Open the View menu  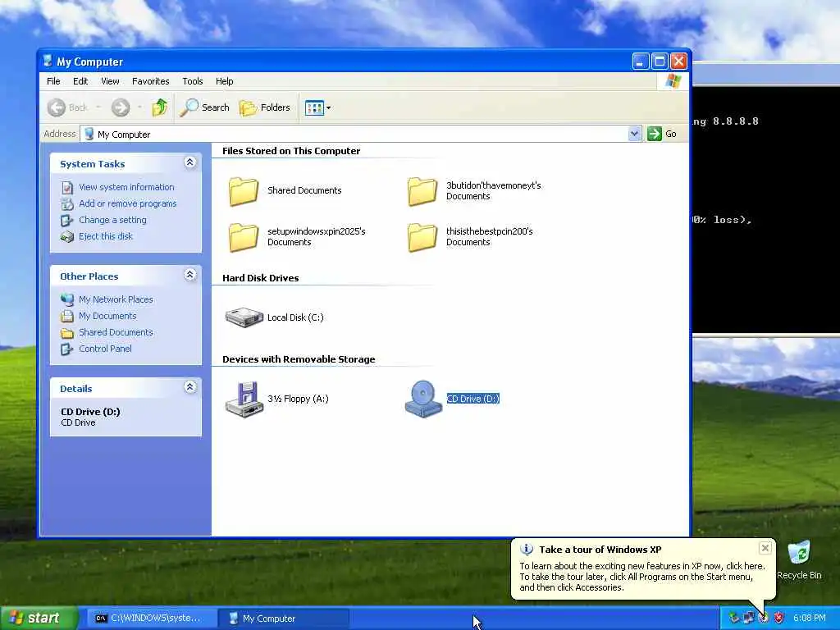point(110,81)
